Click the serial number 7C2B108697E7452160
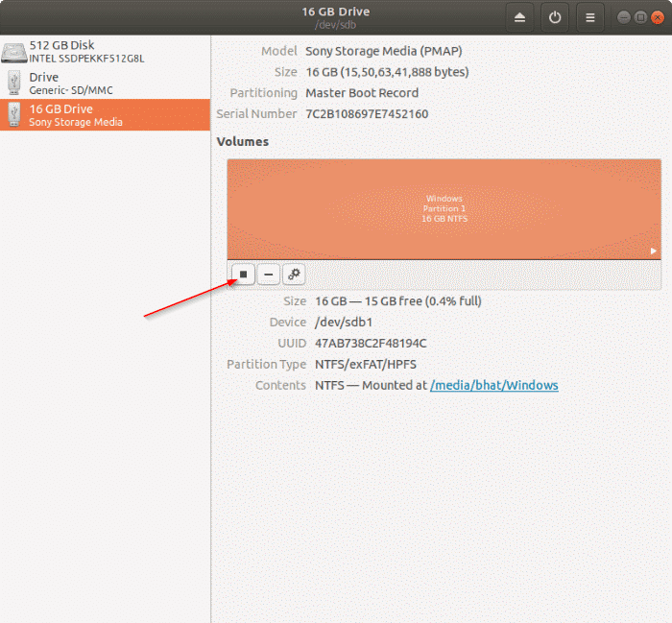 367,114
